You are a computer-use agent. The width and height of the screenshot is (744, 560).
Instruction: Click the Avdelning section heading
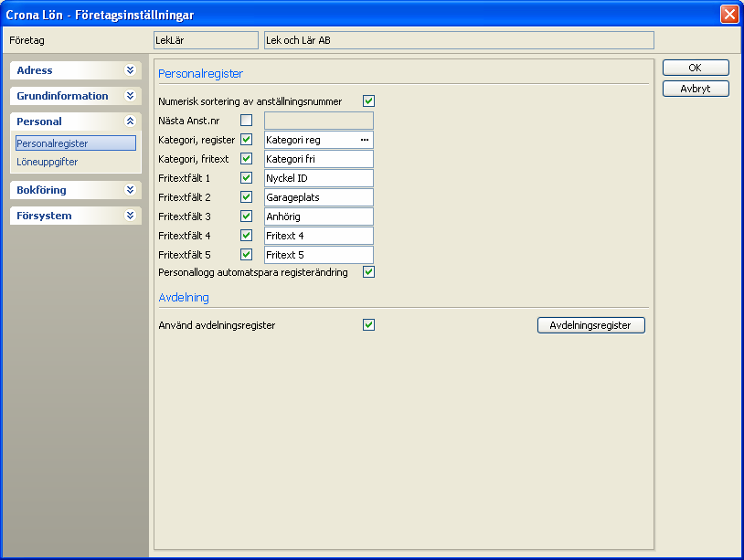pyautogui.click(x=184, y=297)
